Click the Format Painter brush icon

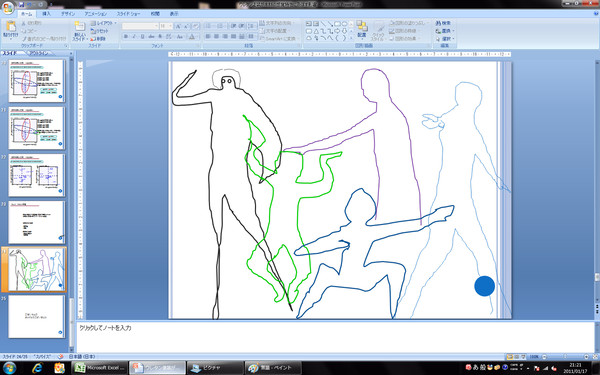tap(24, 39)
